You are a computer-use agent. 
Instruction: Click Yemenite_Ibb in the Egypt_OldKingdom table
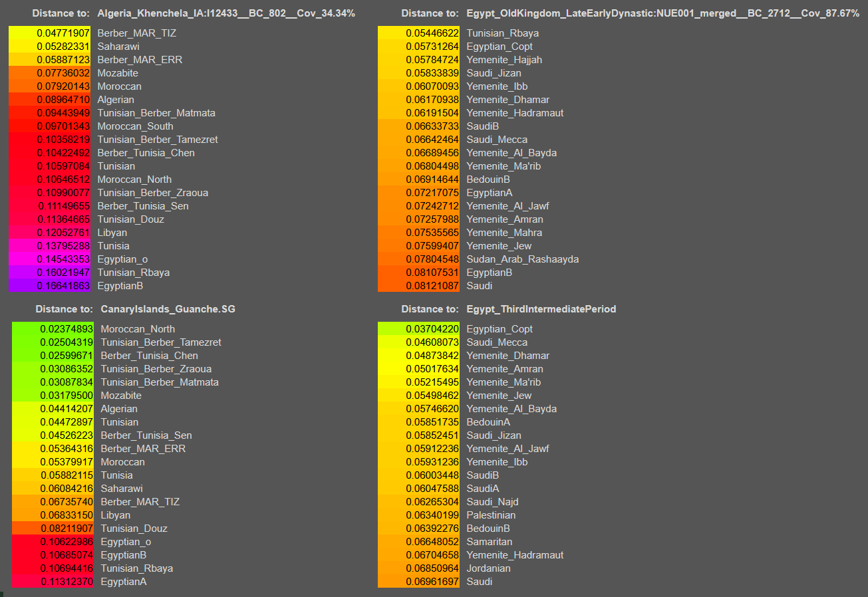point(497,86)
